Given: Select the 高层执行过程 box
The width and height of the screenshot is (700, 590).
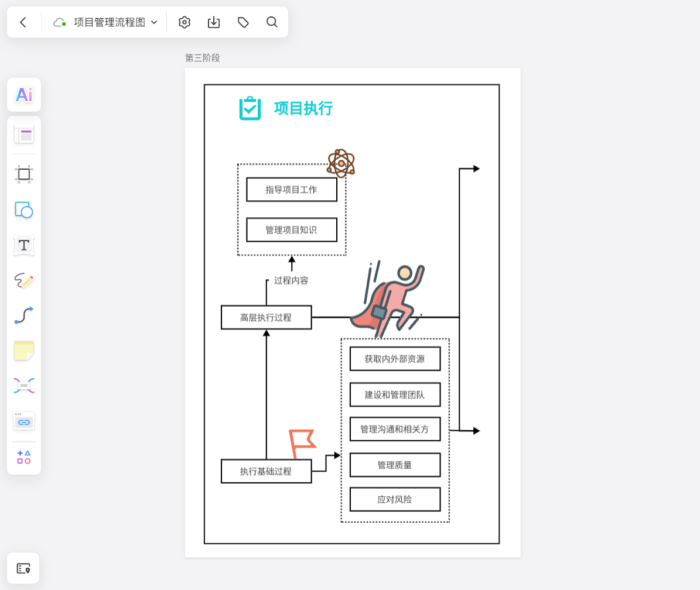Looking at the screenshot, I should (x=267, y=317).
